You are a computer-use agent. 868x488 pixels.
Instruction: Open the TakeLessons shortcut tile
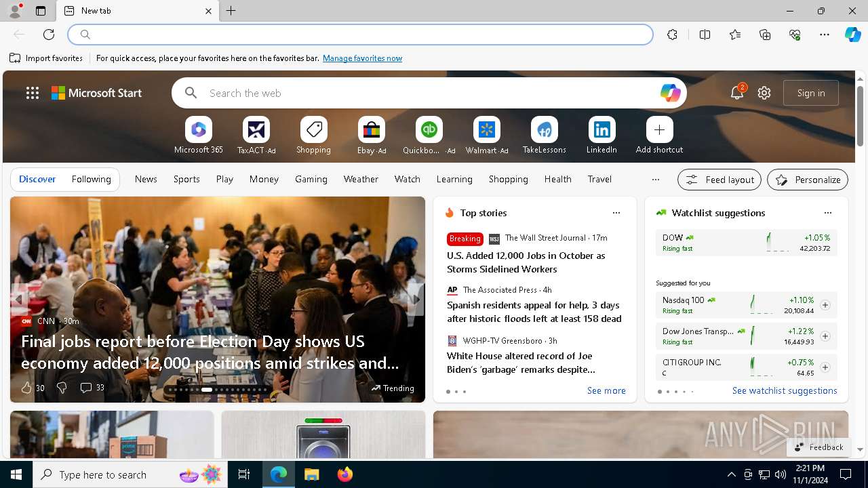tap(544, 129)
